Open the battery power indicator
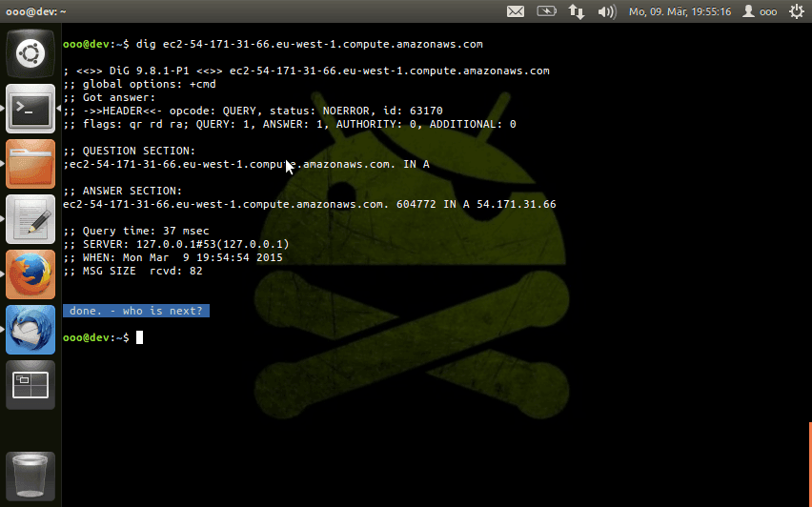This screenshot has height=507, width=812. click(x=546, y=11)
